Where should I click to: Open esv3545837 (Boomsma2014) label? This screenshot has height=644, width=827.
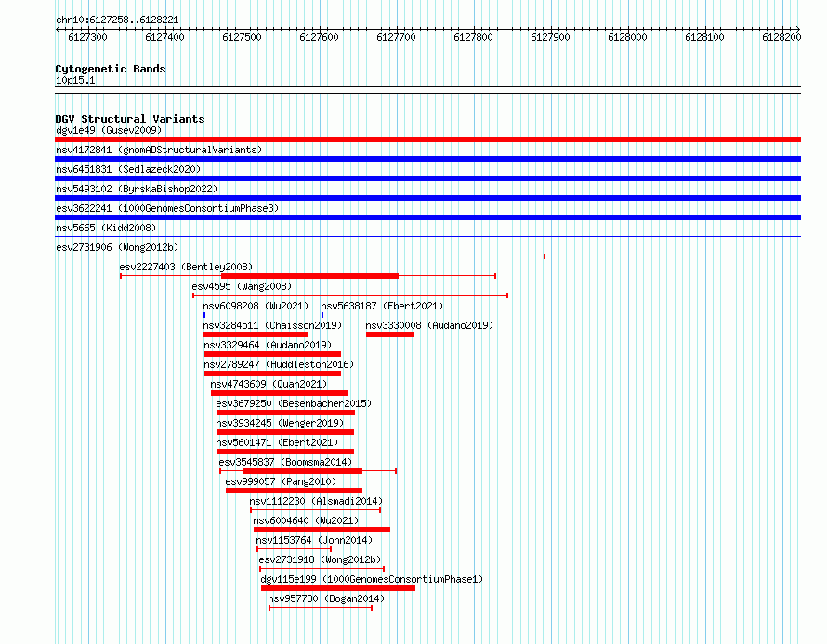(285, 462)
